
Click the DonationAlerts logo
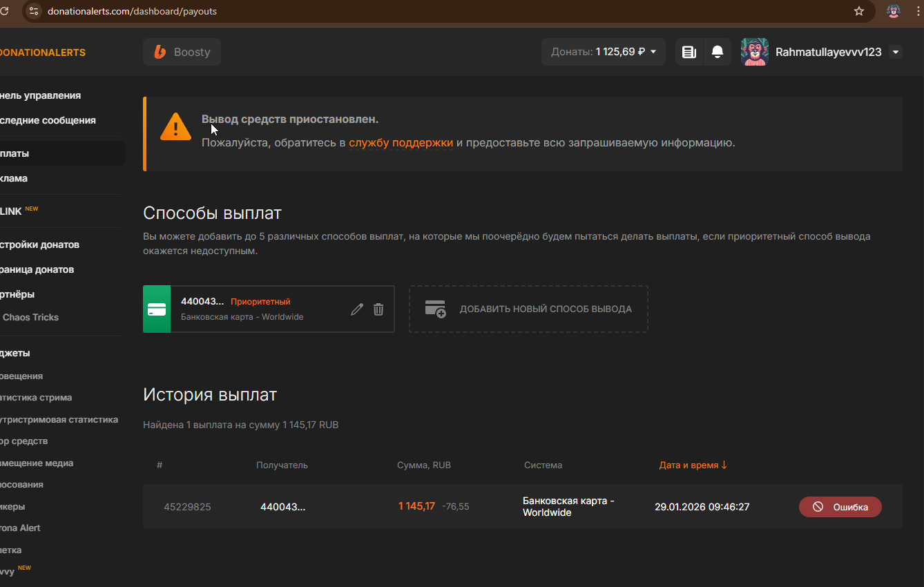[43, 52]
